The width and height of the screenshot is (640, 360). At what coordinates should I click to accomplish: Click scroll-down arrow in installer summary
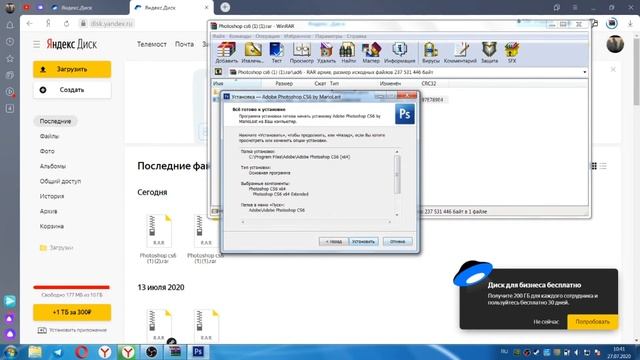click(397, 215)
